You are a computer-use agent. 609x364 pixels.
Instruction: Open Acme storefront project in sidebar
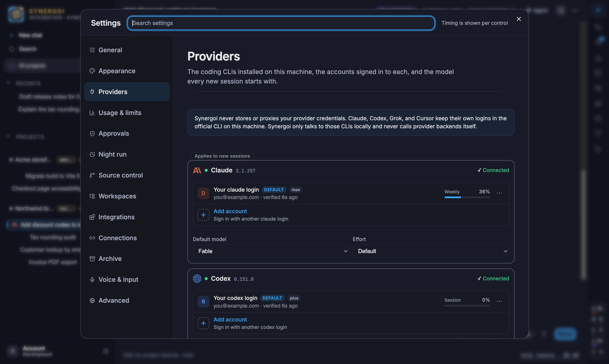coord(33,160)
